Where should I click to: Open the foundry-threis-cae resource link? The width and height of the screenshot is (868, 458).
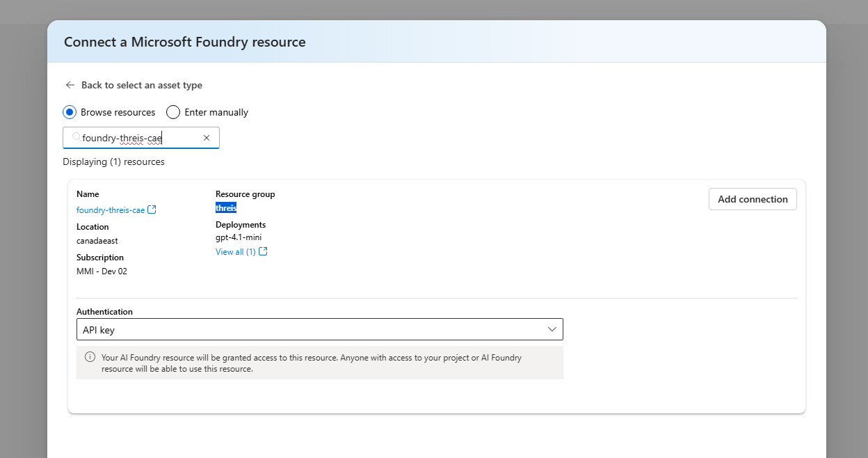[x=111, y=210]
